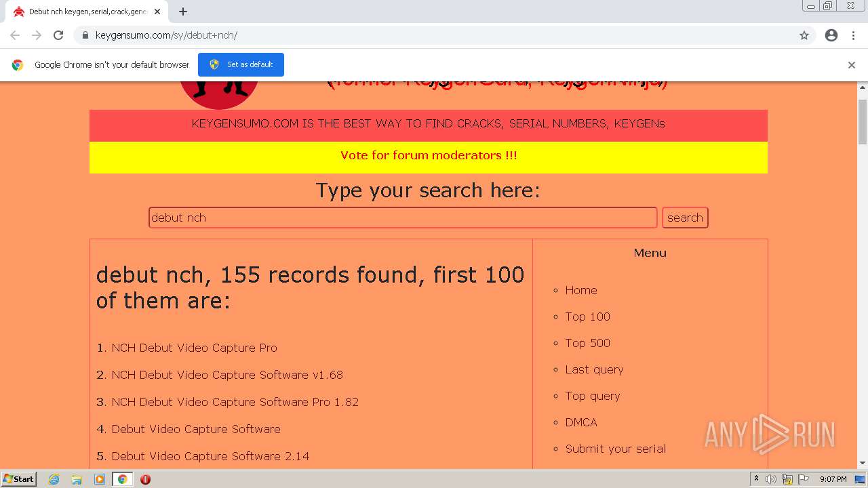The image size is (868, 488).
Task: Click the padlock site info icon
Action: [x=85, y=35]
